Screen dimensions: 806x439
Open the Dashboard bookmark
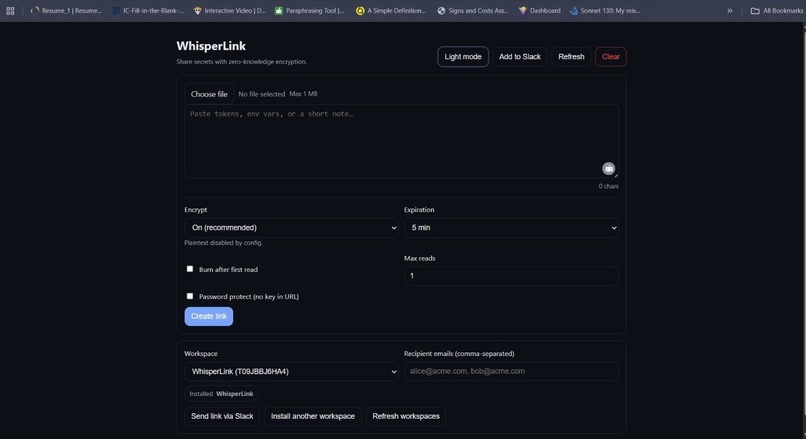[540, 10]
